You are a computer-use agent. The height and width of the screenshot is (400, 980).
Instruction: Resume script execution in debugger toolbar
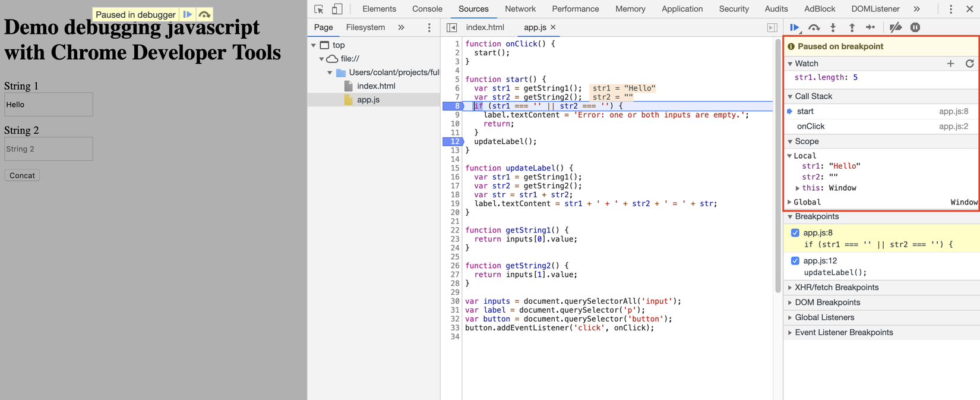[x=794, y=27]
